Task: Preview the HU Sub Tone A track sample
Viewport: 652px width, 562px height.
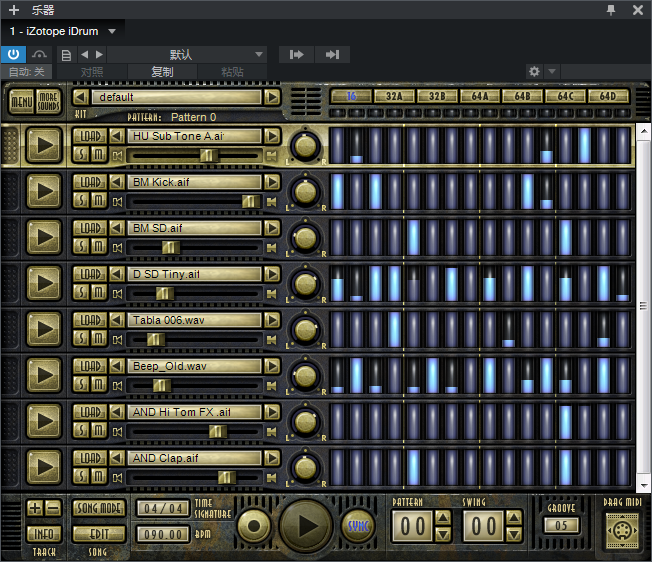Action: [x=44, y=145]
